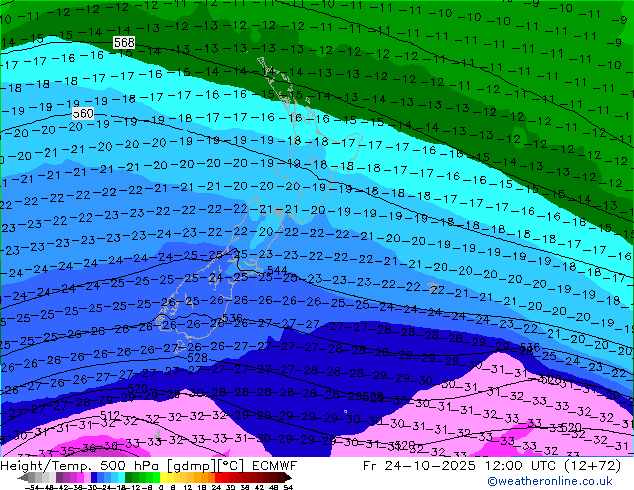Viewport: 634px width, 490px height.
Task: Click the bright red swatch in temperature legend
Action: (218, 477)
